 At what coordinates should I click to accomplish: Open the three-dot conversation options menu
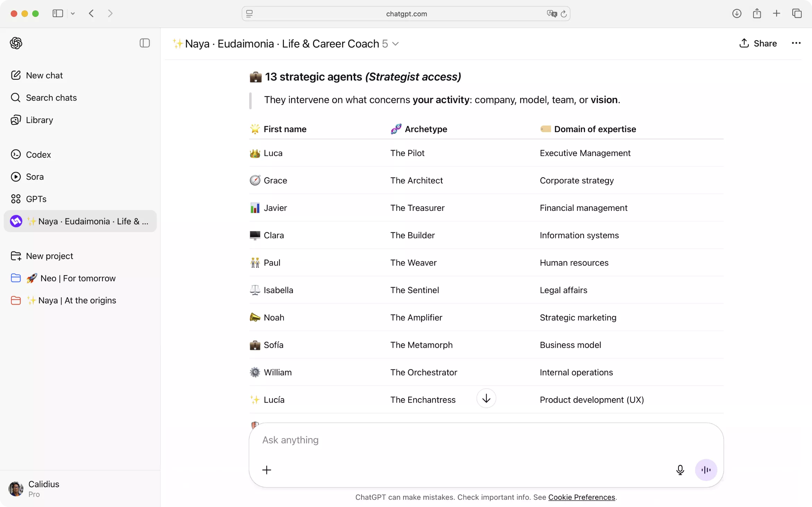796,43
